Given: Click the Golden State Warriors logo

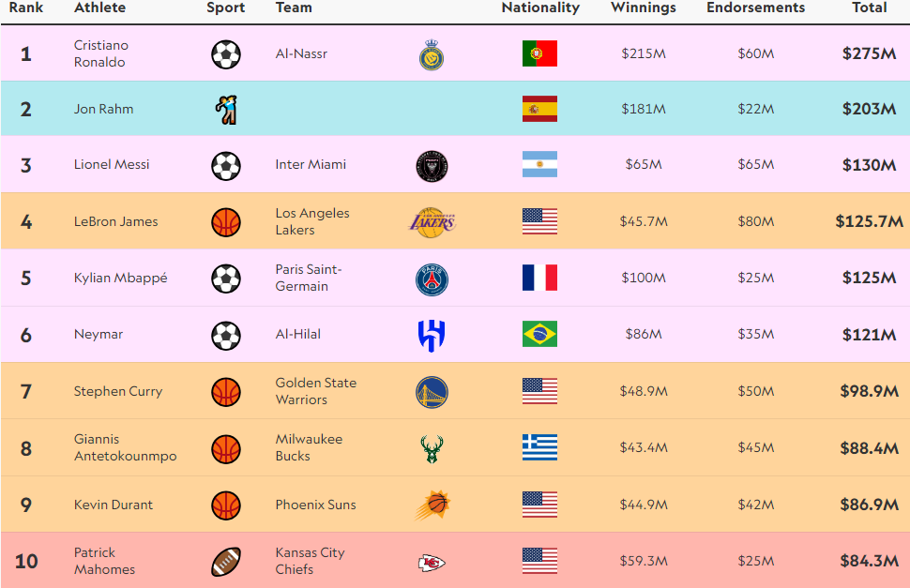Looking at the screenshot, I should (x=432, y=392).
